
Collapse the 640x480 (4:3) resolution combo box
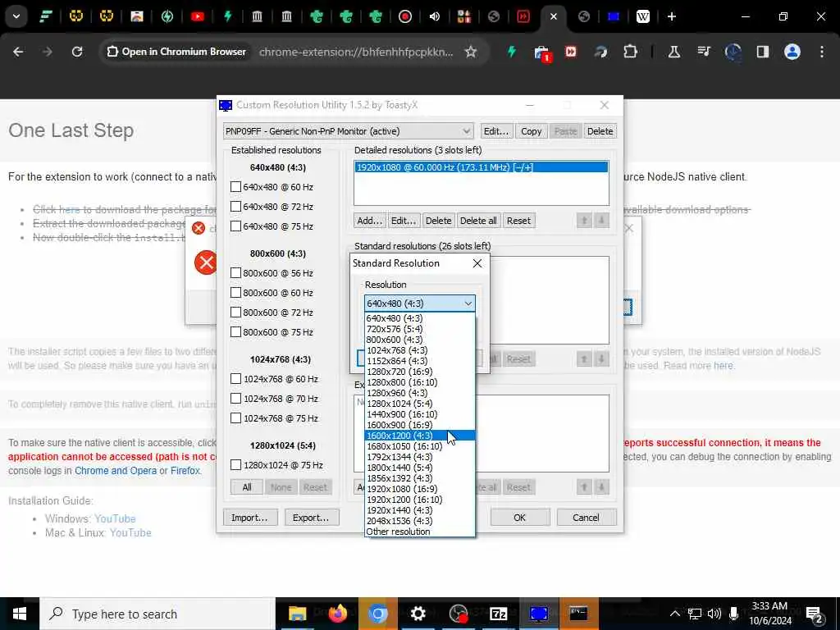click(x=419, y=304)
